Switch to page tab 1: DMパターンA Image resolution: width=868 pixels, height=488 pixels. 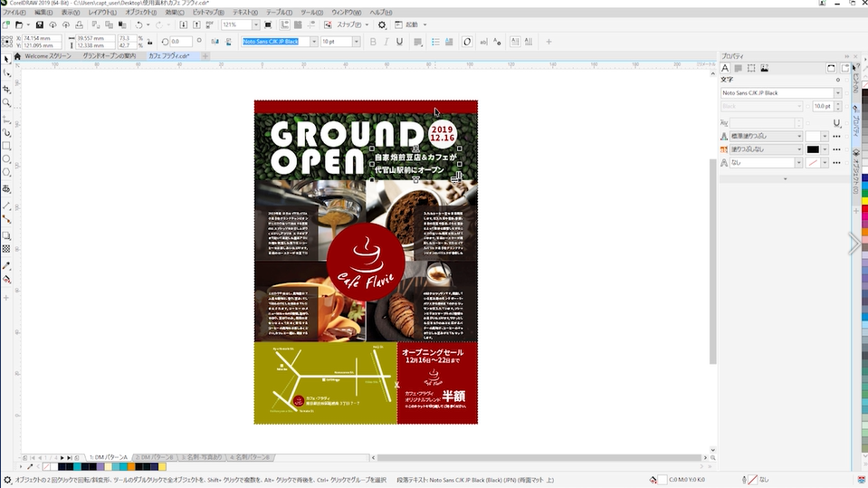pos(106,457)
